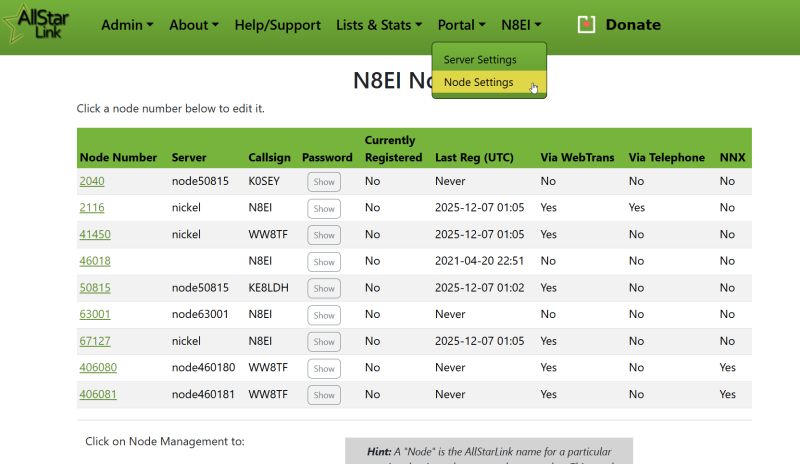Click the Last Reg (UTC) header
The height and width of the screenshot is (464, 800).
(474, 157)
